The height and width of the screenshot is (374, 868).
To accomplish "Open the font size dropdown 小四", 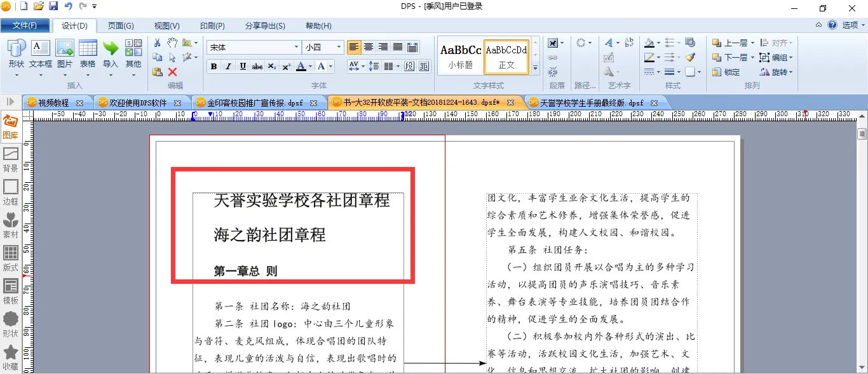I will click(x=339, y=47).
